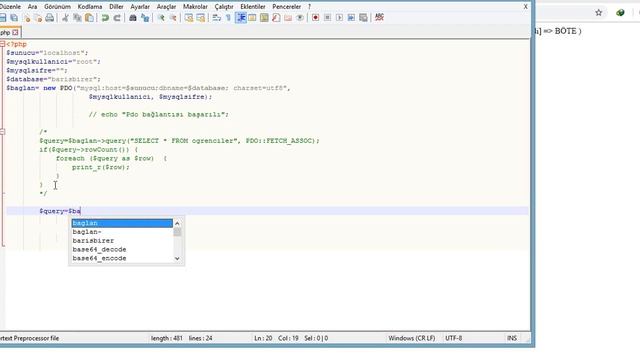Open Folder as Workspace icon
640x360 pixels.
(288, 18)
